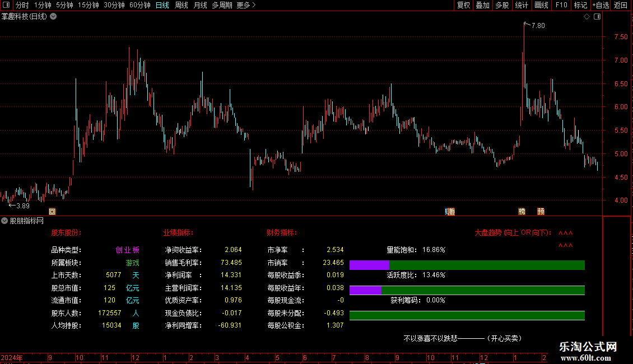Click the 回 event marker below chart
This screenshot has height=364, width=633.
coord(52,212)
